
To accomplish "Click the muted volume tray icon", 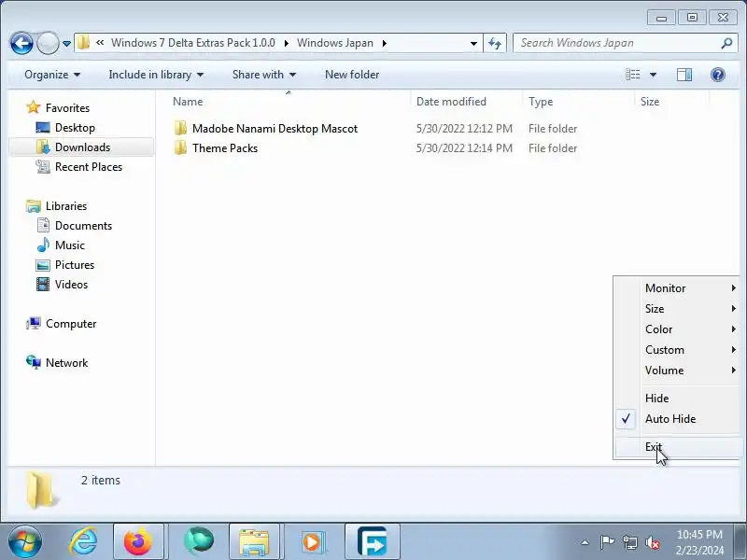I will 652,542.
